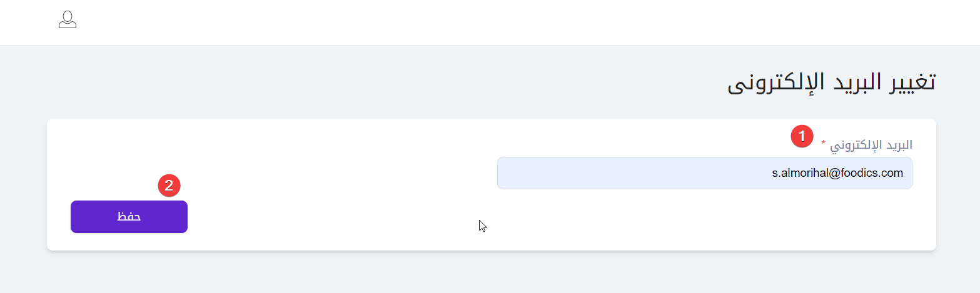This screenshot has height=293, width=980.
Task: Click the word الإلكترونى in the page heading
Action: 767,84
